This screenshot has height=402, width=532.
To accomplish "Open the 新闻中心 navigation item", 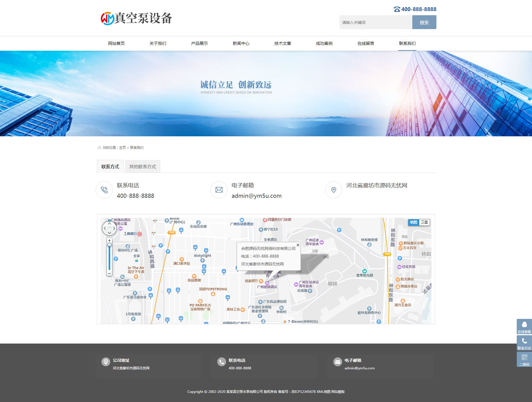I will coord(241,43).
